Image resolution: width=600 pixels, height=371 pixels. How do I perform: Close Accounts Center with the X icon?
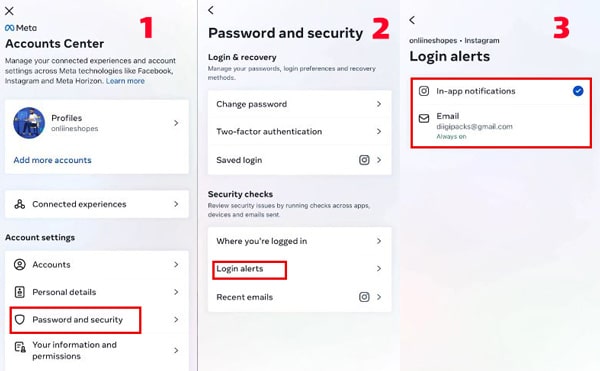[9, 11]
